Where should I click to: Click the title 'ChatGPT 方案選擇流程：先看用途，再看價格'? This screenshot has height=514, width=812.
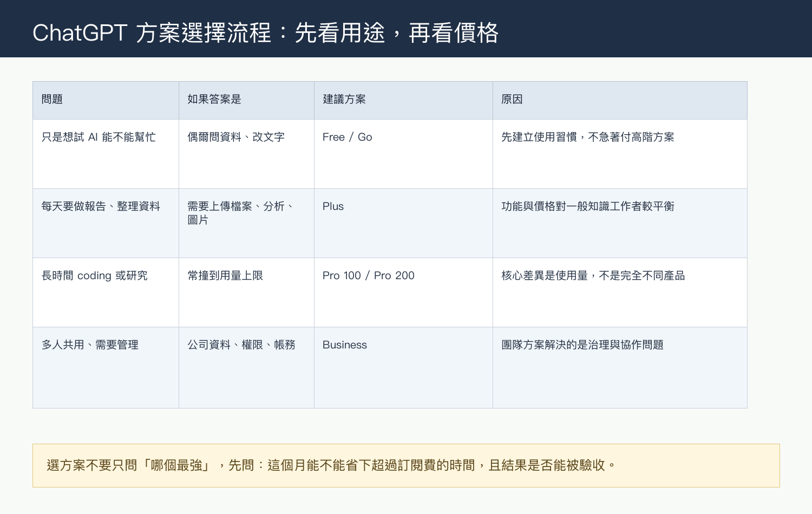click(265, 33)
